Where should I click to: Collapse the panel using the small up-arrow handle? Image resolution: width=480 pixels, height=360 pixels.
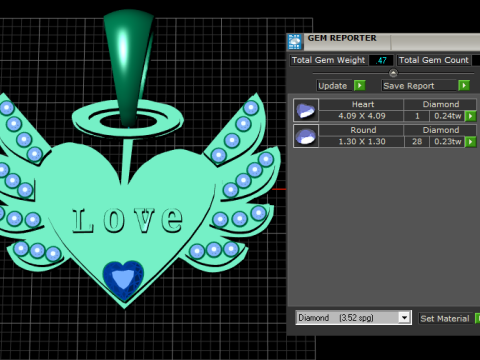click(393, 73)
